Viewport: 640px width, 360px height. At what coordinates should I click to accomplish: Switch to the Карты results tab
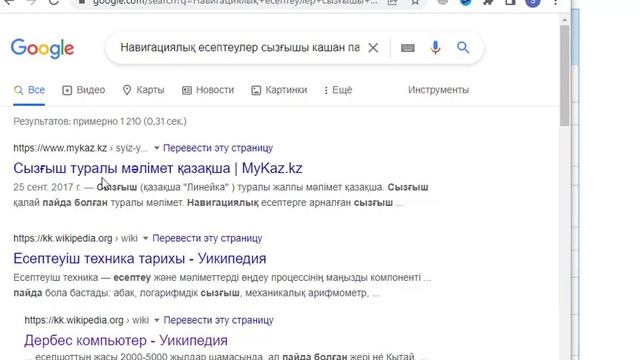click(x=144, y=90)
